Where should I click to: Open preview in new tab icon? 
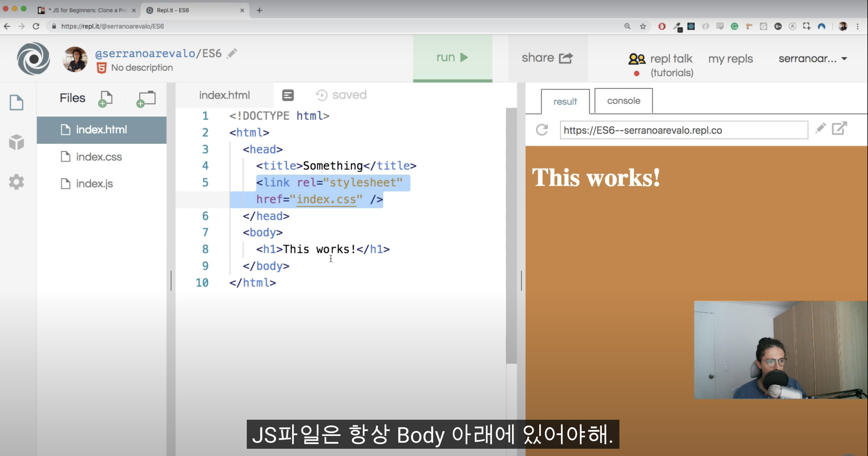[x=839, y=129]
